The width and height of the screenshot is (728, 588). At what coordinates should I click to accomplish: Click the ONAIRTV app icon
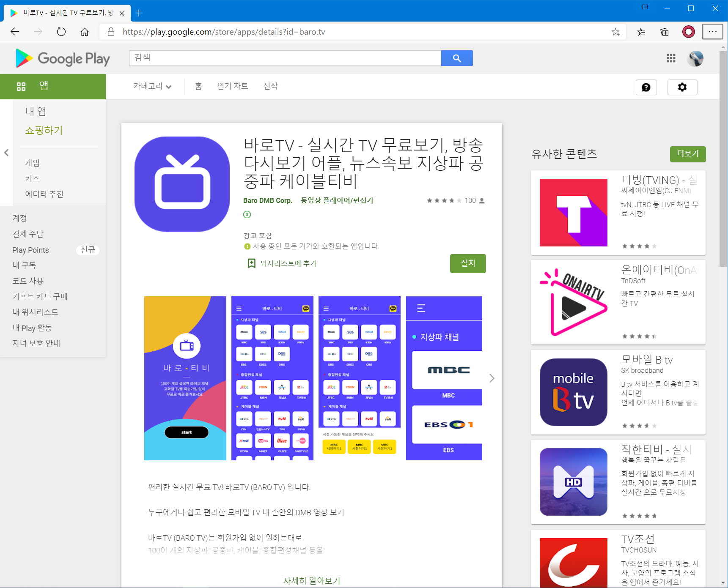(574, 302)
